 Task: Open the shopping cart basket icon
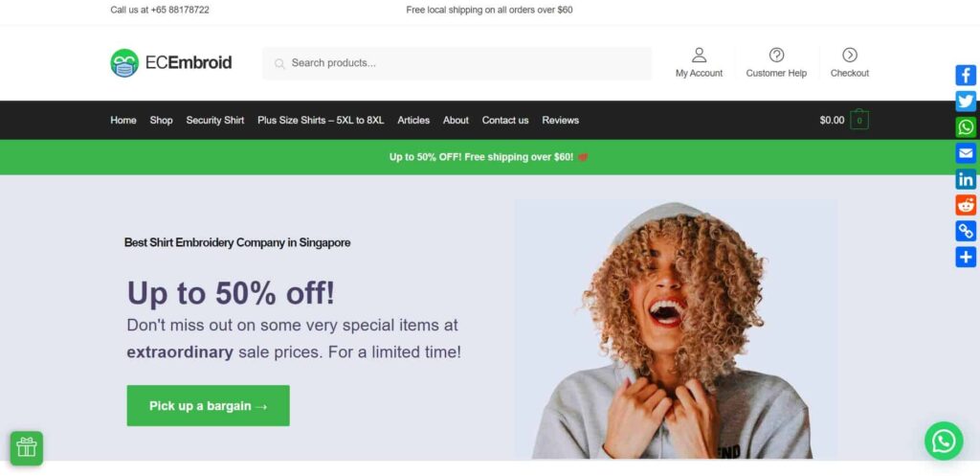coord(859,120)
